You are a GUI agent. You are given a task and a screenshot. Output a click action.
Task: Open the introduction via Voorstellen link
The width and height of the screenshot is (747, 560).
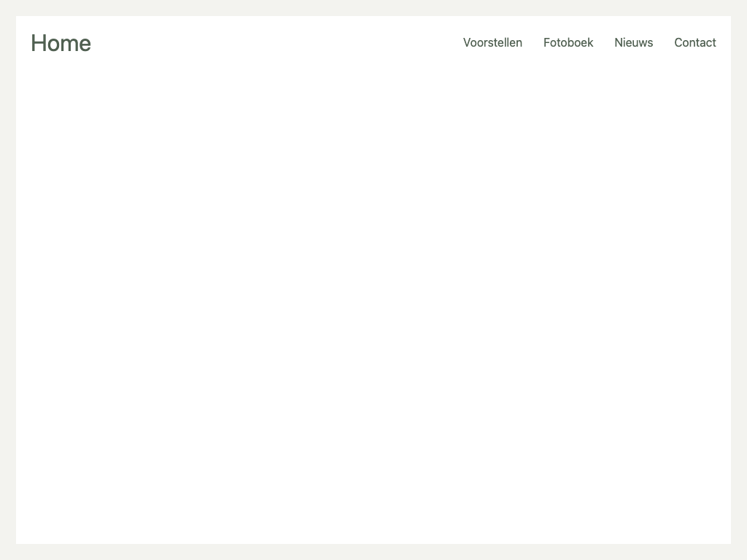tap(492, 42)
